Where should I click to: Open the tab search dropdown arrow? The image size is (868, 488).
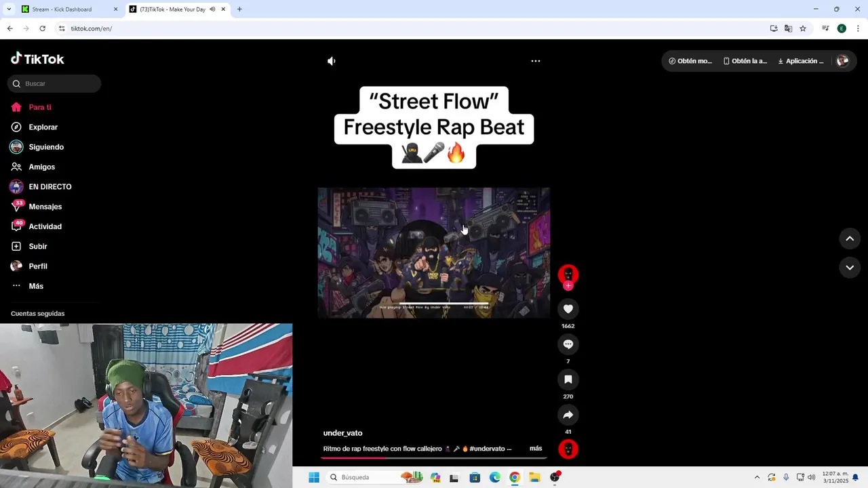click(x=9, y=9)
